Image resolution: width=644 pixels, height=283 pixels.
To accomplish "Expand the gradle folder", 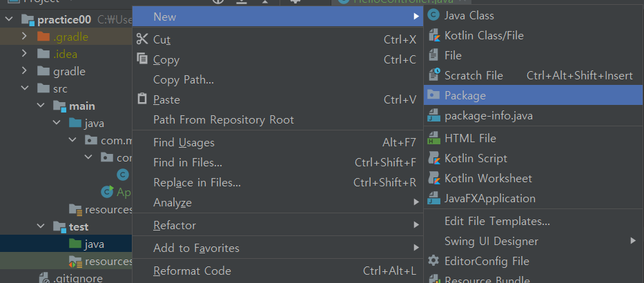I will (24, 71).
